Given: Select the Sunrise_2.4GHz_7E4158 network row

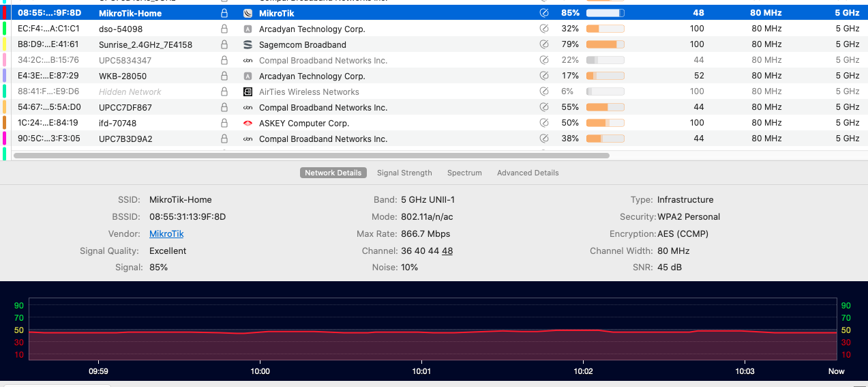Looking at the screenshot, I should [434, 44].
